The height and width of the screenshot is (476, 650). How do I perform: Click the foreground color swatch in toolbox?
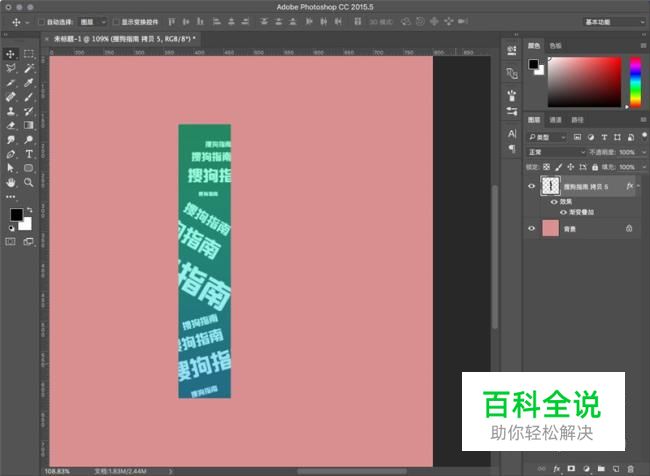click(16, 214)
